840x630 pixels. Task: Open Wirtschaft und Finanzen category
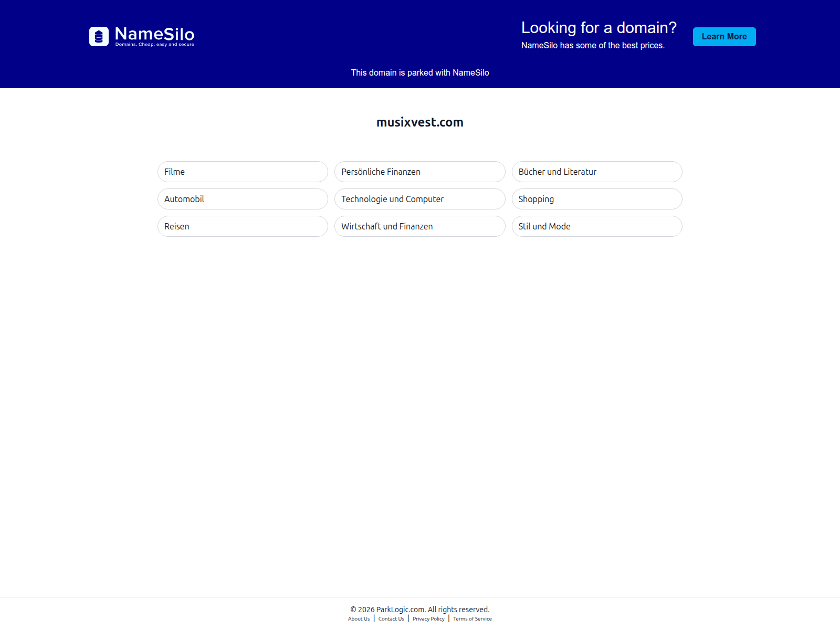[x=419, y=226]
